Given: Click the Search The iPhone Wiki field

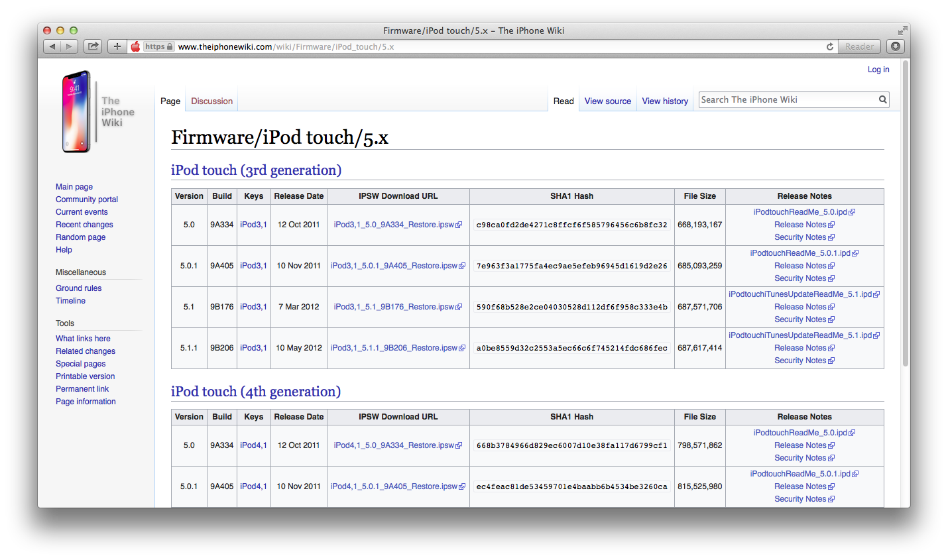Looking at the screenshot, I should pos(788,99).
